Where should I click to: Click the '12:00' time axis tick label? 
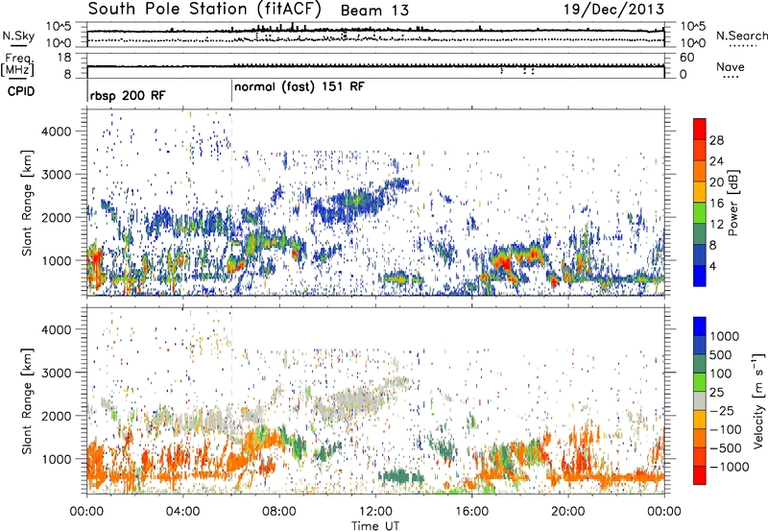pyautogui.click(x=375, y=512)
